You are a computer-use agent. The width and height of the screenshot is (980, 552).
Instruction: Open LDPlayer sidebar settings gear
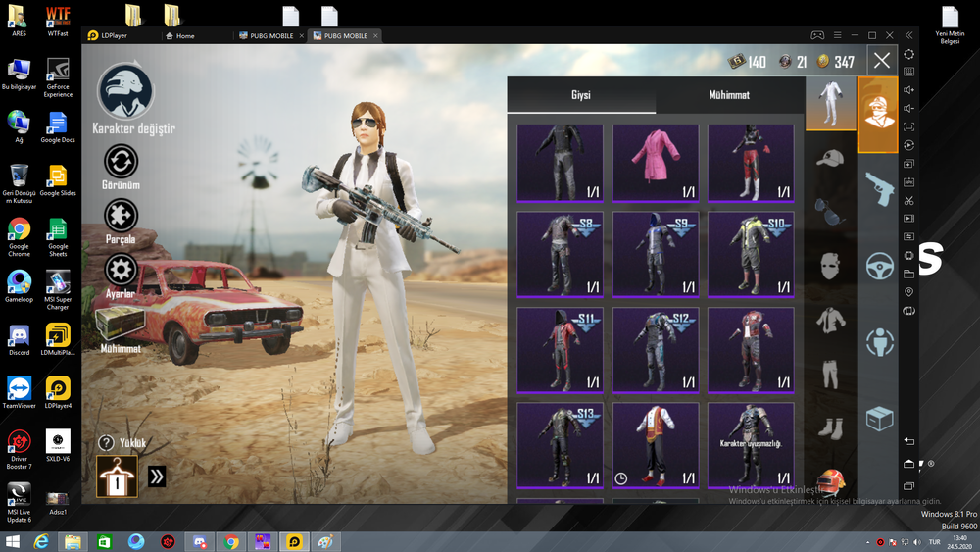tap(908, 54)
